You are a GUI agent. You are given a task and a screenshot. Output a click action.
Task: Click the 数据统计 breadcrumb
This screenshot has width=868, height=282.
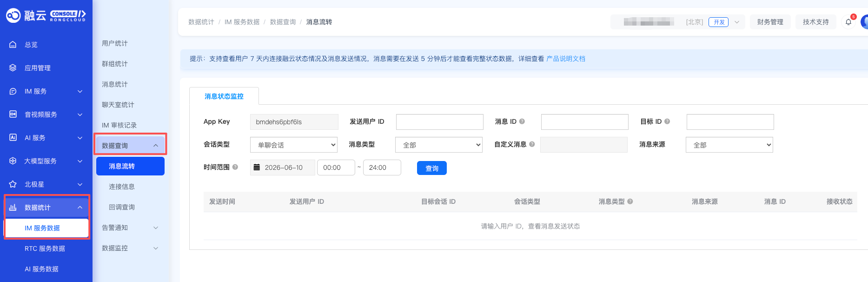(201, 22)
